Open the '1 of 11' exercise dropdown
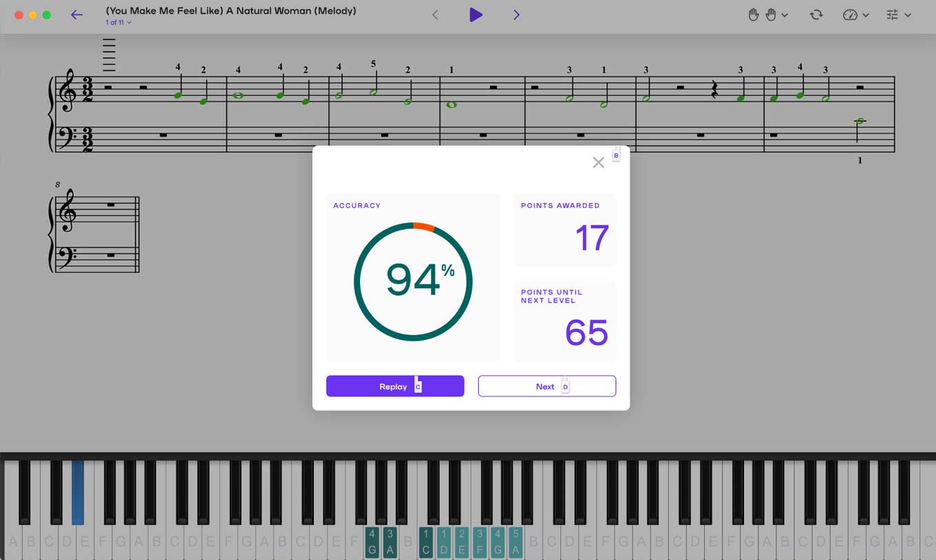936x560 pixels. pos(118,23)
